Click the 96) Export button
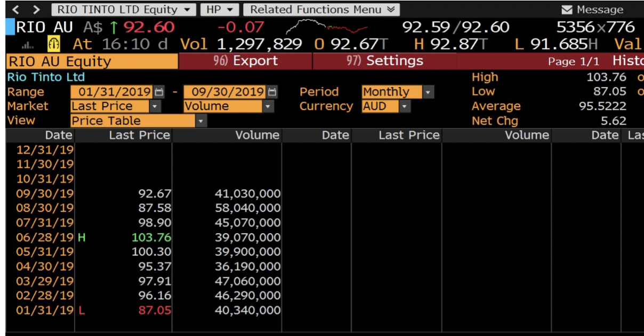 pyautogui.click(x=245, y=61)
